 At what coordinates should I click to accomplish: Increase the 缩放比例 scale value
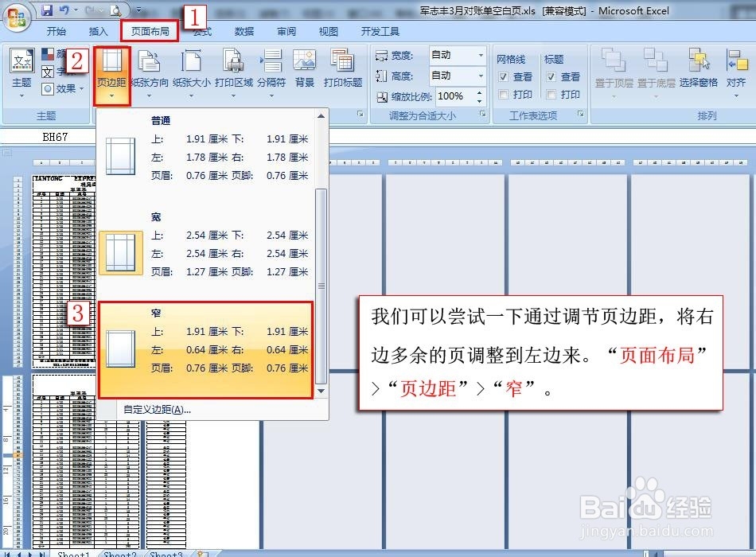479,92
